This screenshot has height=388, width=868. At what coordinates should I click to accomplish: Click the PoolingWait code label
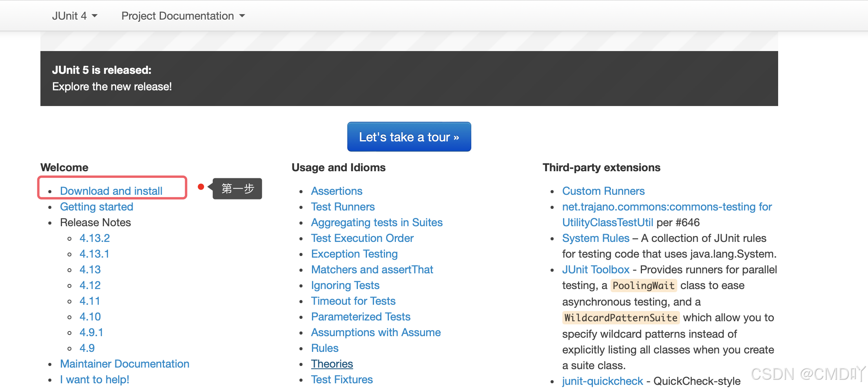644,286
